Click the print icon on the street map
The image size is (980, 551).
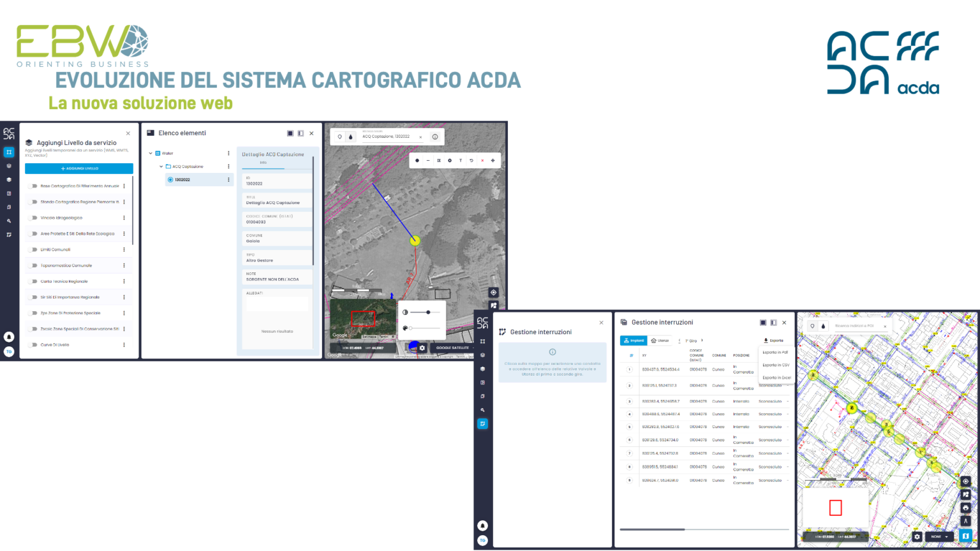click(965, 508)
